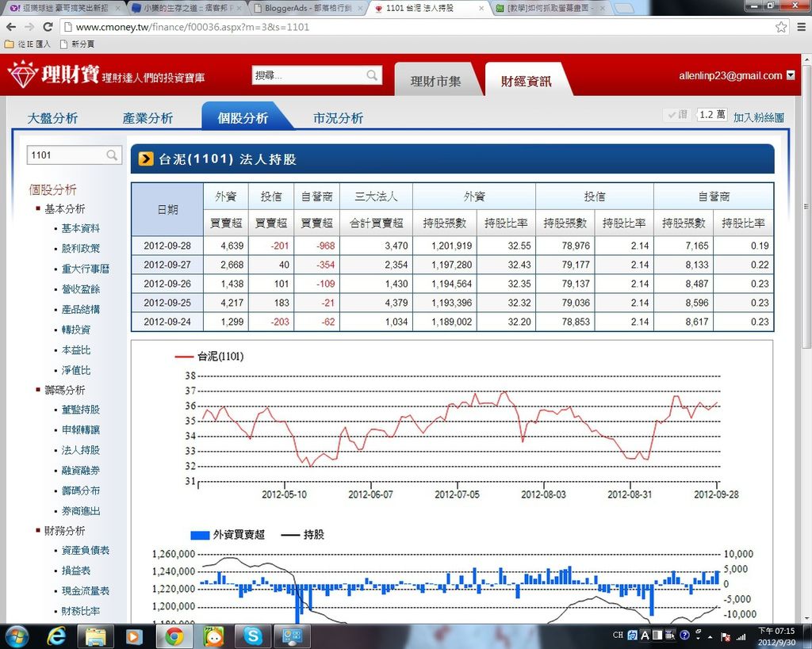812x649 pixels.
Task: Open 新分頁 bookmark
Action: coord(77,44)
